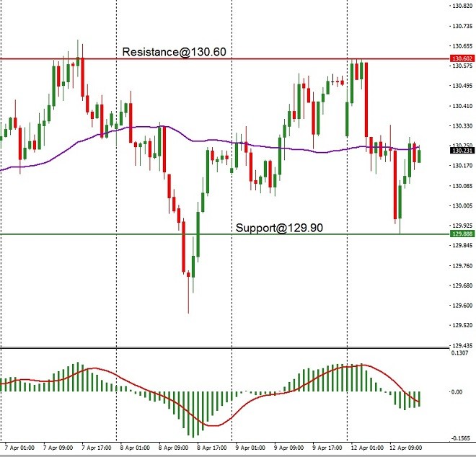Select the green 129.888 price tag
The height and width of the screenshot is (457, 476).
coord(462,234)
